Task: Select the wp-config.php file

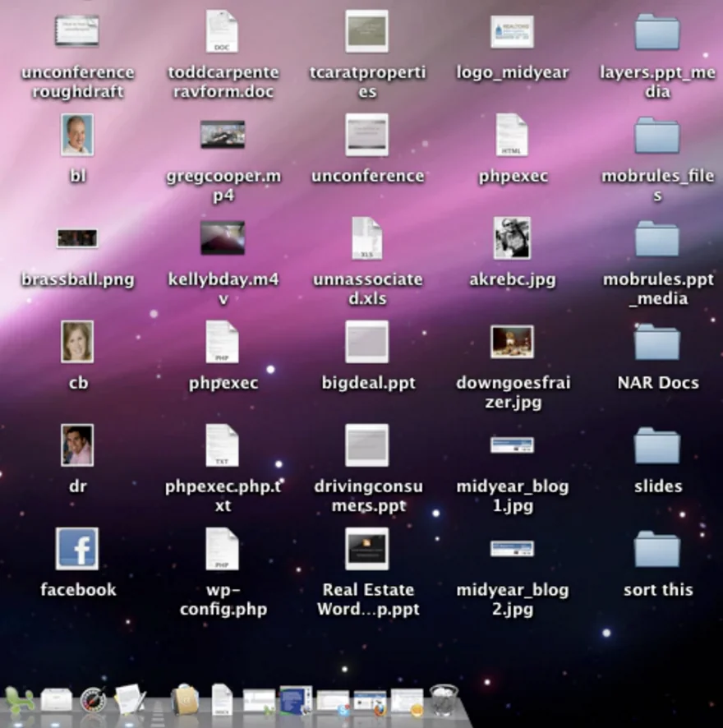Action: click(222, 548)
